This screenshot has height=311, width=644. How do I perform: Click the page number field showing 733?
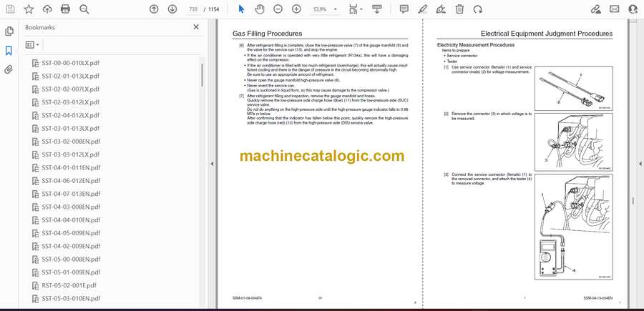point(193,9)
